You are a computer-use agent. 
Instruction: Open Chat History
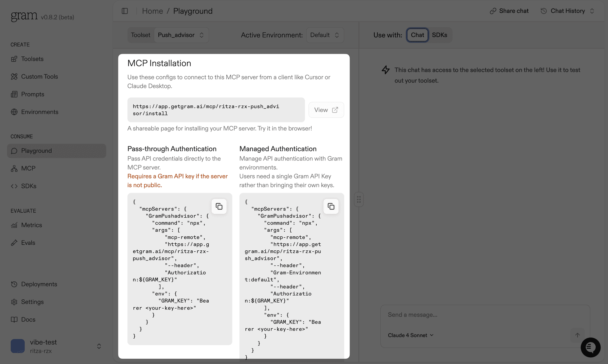tap(567, 11)
